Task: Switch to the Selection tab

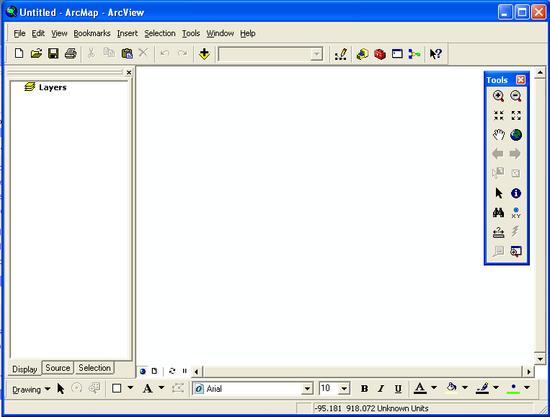Action: click(x=94, y=368)
